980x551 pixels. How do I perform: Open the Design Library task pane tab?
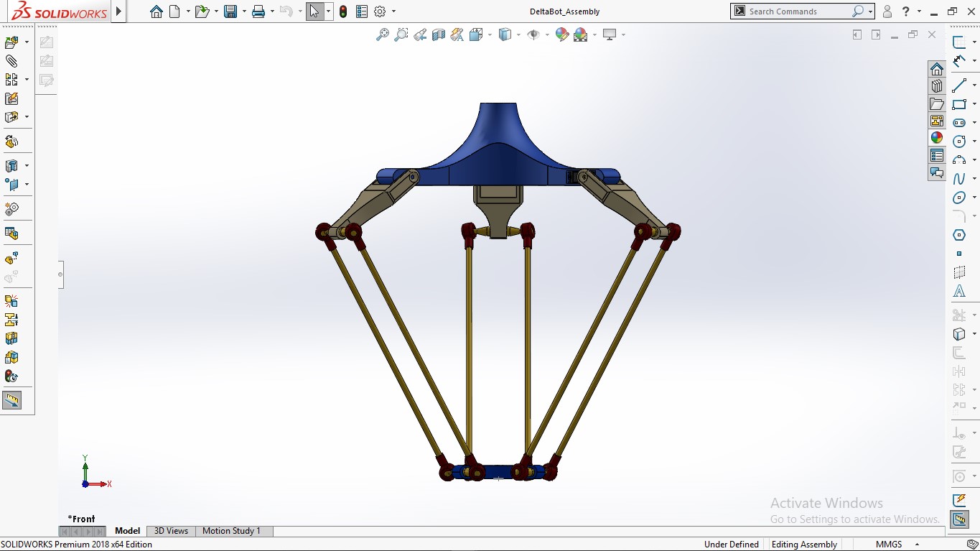point(936,86)
